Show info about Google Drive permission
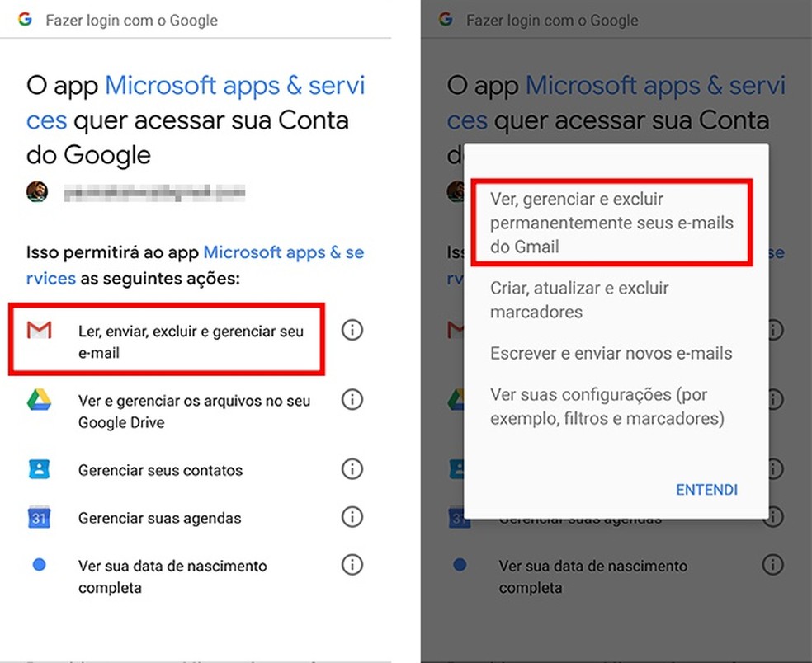Image resolution: width=812 pixels, height=663 pixels. (x=352, y=400)
